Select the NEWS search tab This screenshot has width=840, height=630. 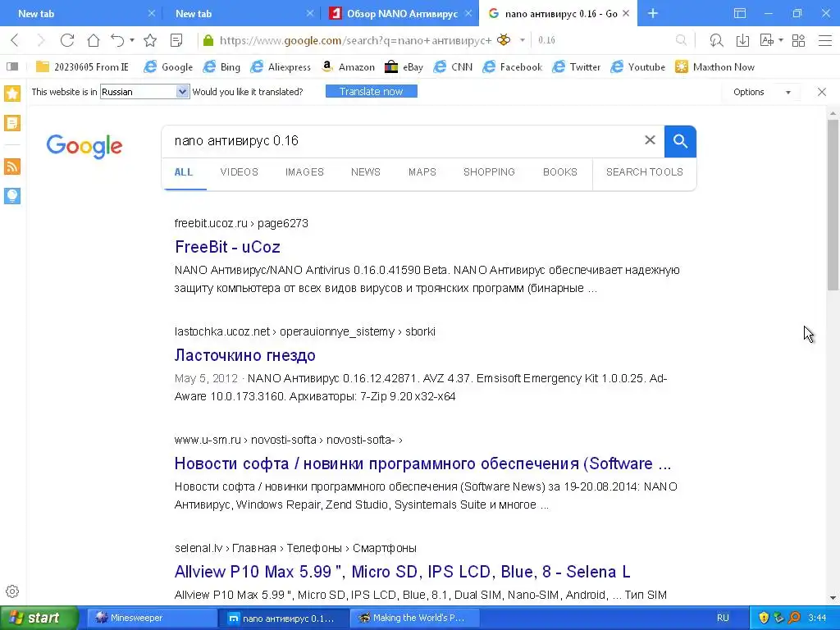click(x=365, y=172)
